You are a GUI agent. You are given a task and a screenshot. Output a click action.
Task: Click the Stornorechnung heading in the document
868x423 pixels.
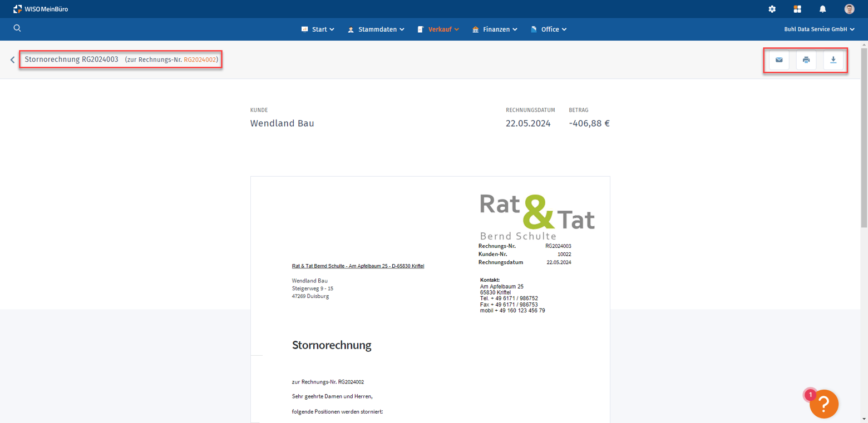pos(332,345)
